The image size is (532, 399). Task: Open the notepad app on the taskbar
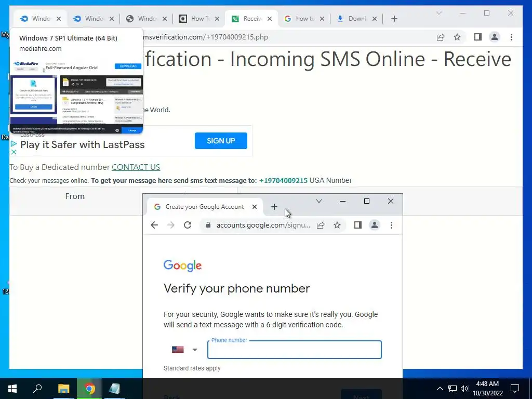(115, 389)
